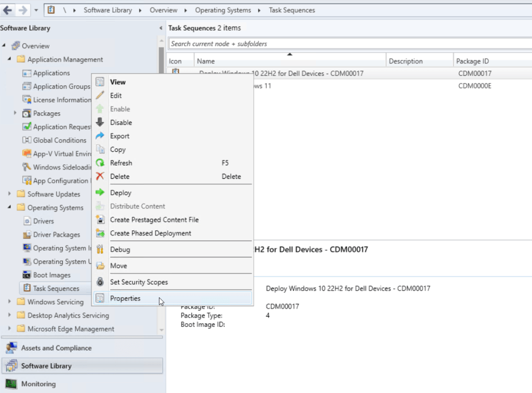
Task: Switch to the Monitoring workspace
Action: tap(38, 384)
